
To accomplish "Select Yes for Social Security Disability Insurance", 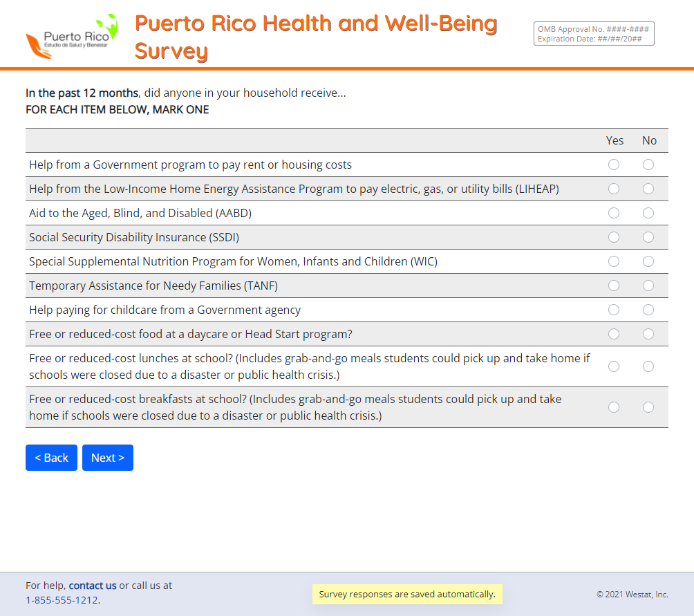I will [614, 237].
